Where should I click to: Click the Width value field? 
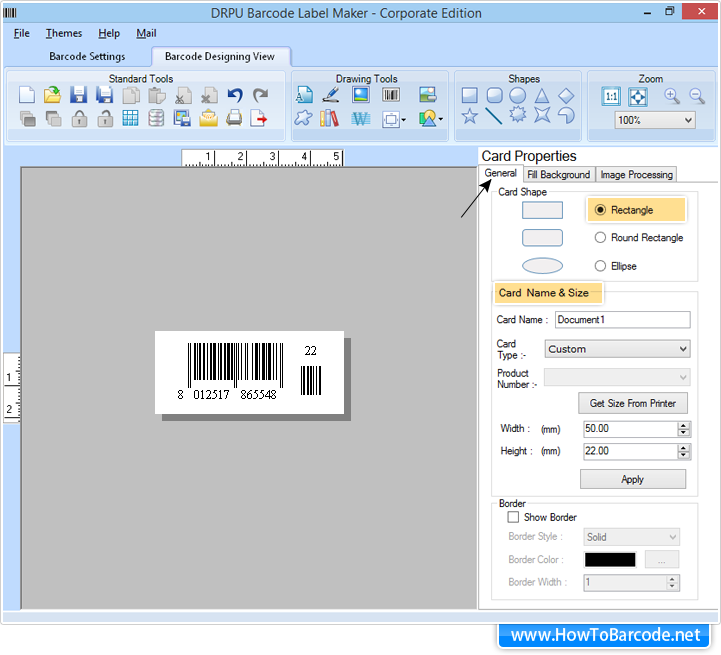click(630, 429)
